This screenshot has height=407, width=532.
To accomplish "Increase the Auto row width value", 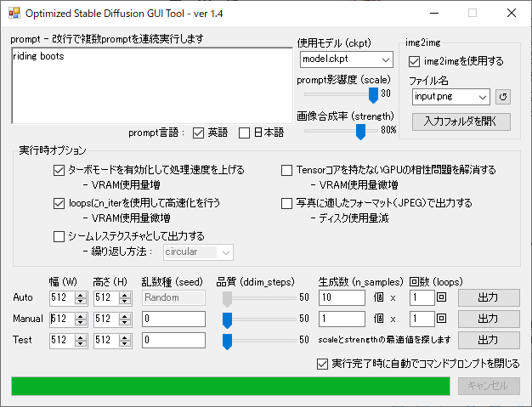I will pyautogui.click(x=81, y=295).
